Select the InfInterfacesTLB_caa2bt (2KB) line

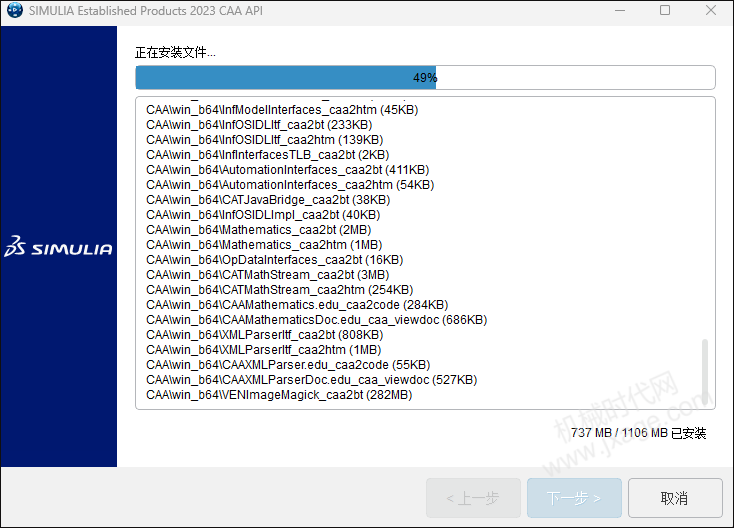point(267,155)
